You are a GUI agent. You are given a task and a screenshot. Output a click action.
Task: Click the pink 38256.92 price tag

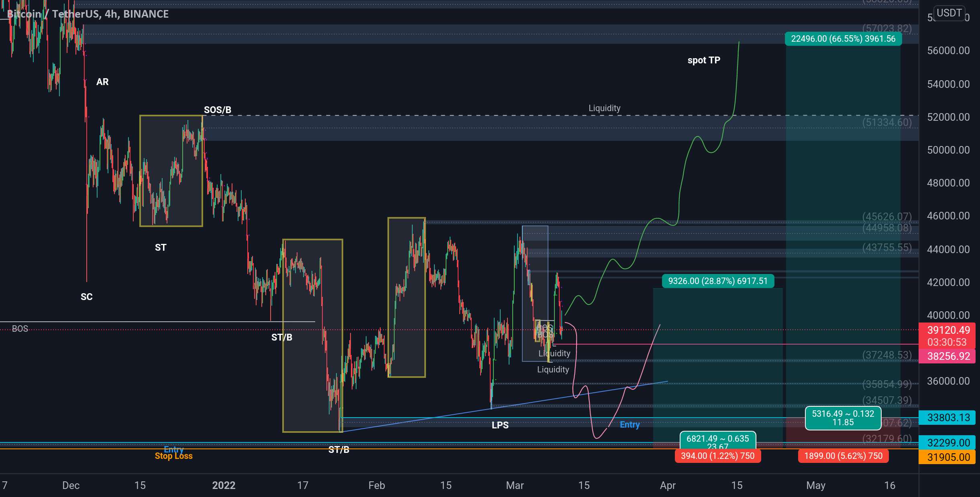tap(947, 356)
